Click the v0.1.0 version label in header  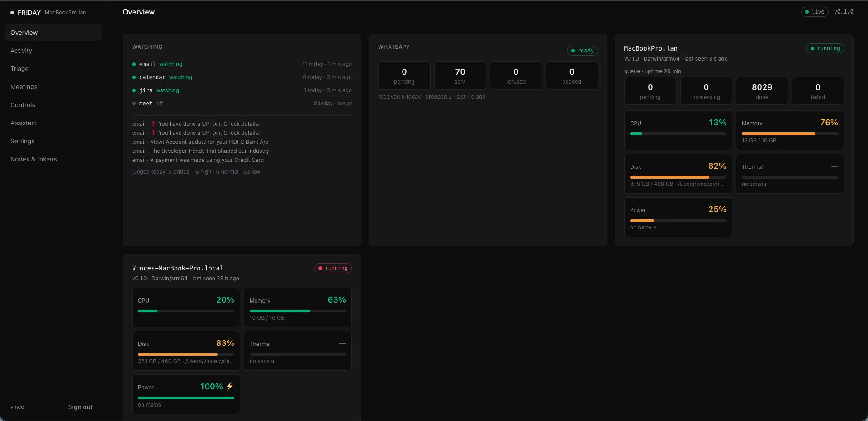point(844,12)
